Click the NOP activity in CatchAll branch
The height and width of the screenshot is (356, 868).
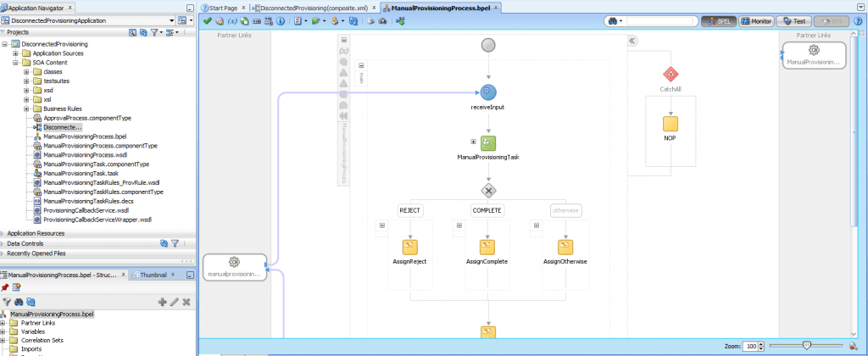[x=670, y=124]
